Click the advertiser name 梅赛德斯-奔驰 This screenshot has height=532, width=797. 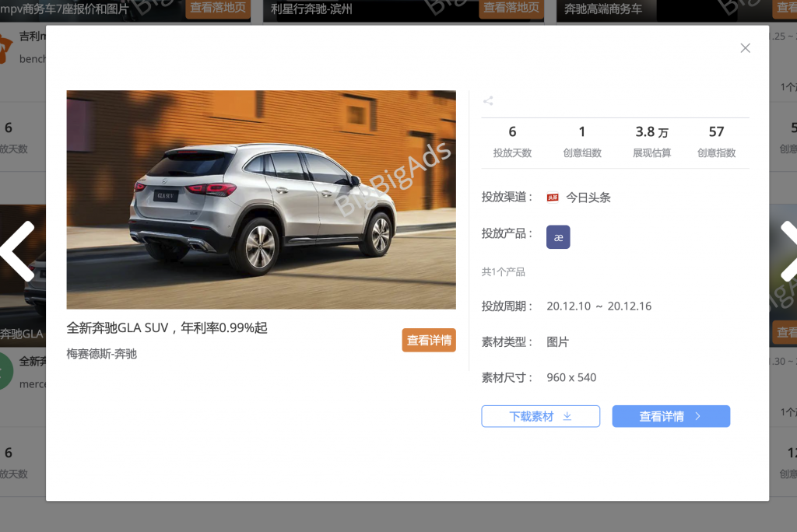click(102, 354)
